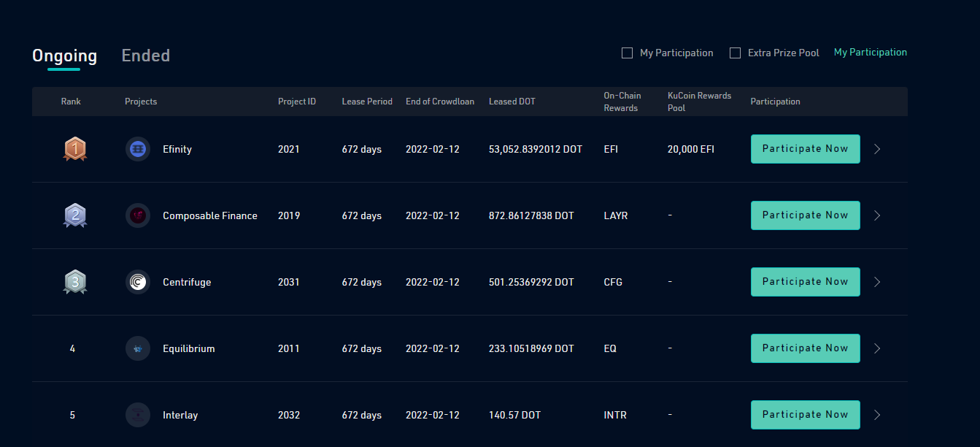Click the Project ID column header
980x447 pixels.
(297, 102)
